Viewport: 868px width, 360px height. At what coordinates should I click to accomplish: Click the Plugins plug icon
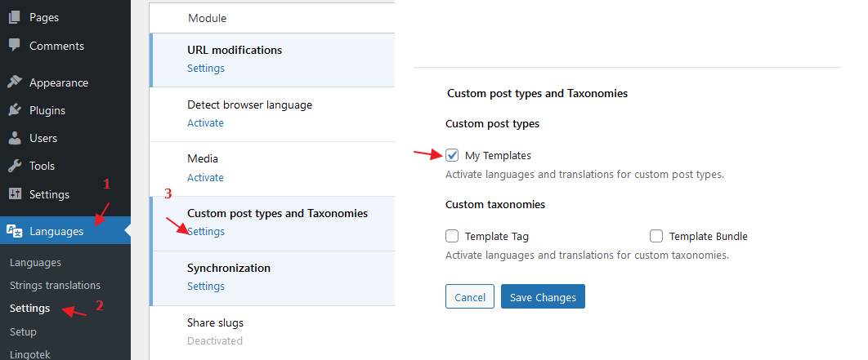click(x=15, y=110)
